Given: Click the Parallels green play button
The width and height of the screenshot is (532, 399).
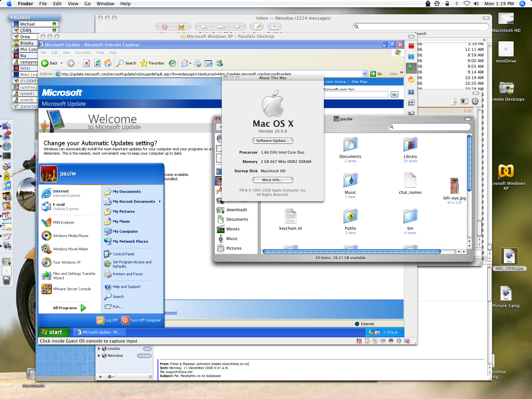Looking at the screenshot, I should [411, 68].
